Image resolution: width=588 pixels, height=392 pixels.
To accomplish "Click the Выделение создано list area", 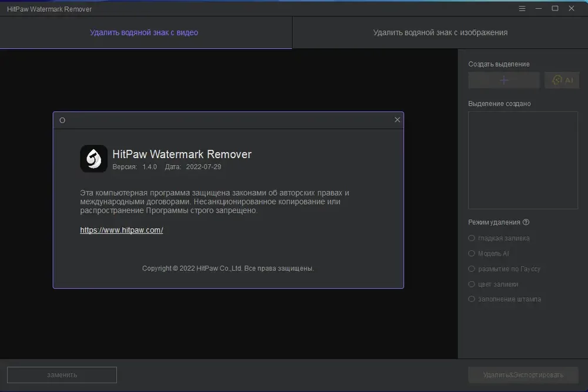I will [523, 160].
